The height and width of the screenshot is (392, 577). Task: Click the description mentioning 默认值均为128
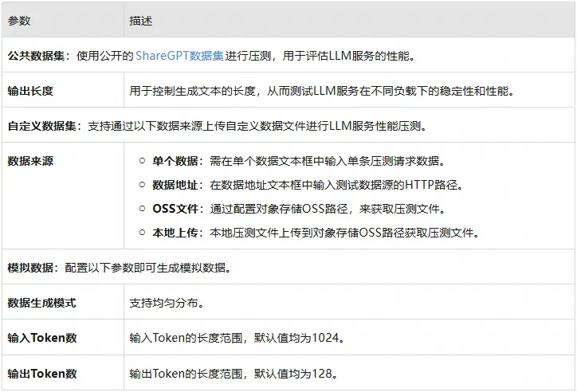coord(234,374)
